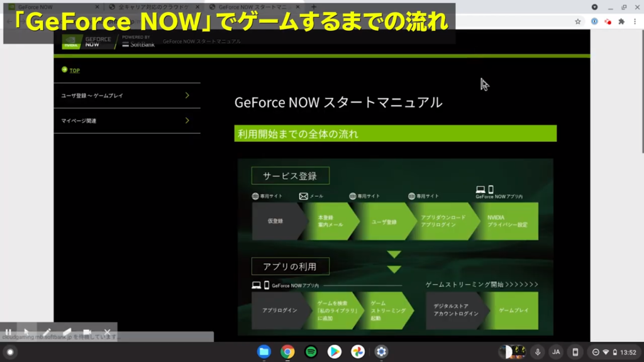Open the Chrome extensions puzzle icon

point(621,21)
